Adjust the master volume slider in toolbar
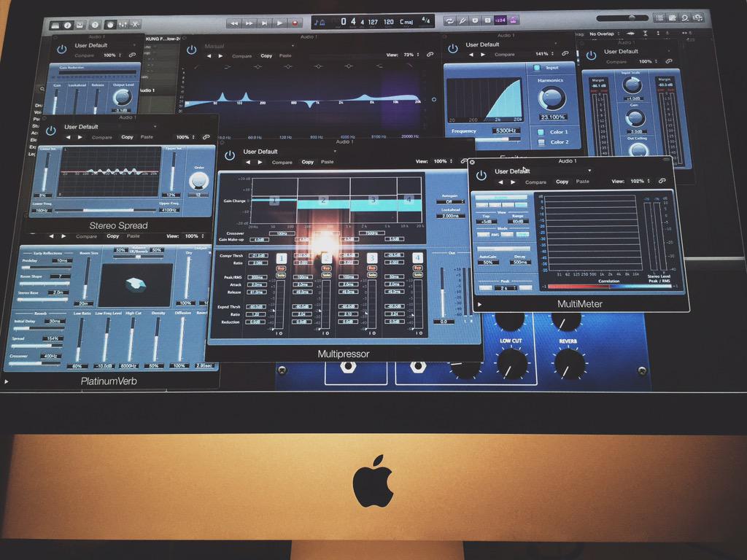 (622, 18)
